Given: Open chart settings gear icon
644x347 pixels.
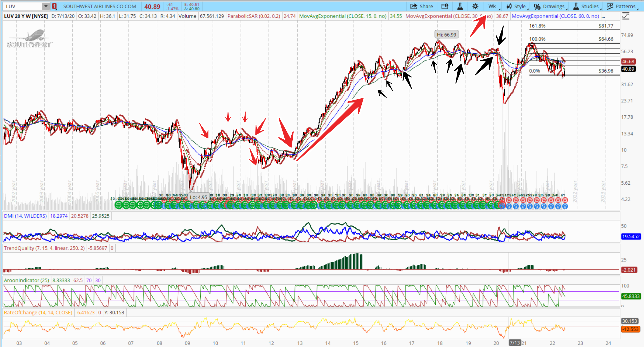Looking at the screenshot, I should (475, 6).
